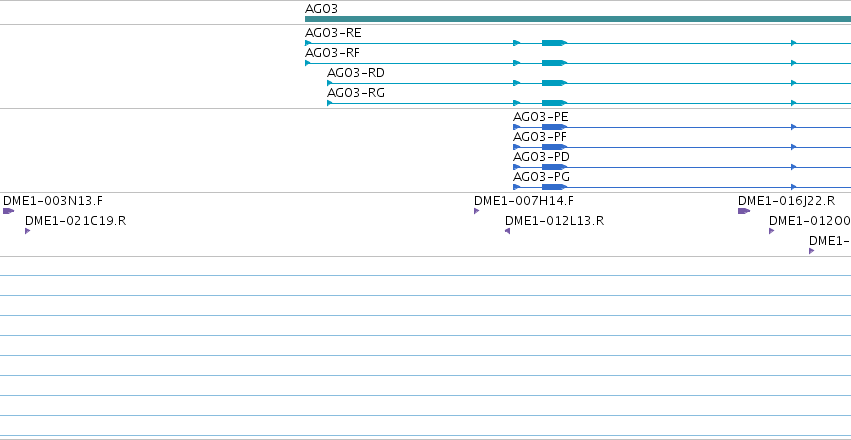Click the thick exon block on AGO3-RD
The width and height of the screenshot is (851, 440).
(x=554, y=83)
